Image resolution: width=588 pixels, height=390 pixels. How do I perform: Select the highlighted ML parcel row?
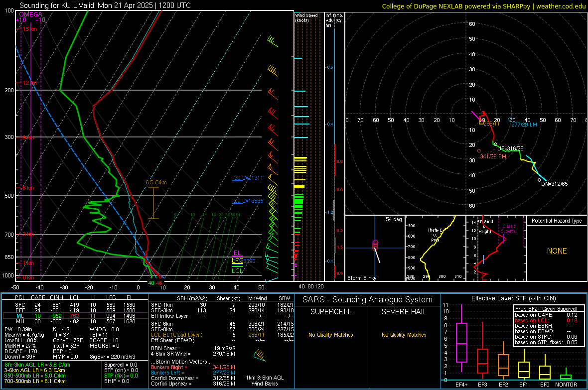pyautogui.click(x=75, y=316)
